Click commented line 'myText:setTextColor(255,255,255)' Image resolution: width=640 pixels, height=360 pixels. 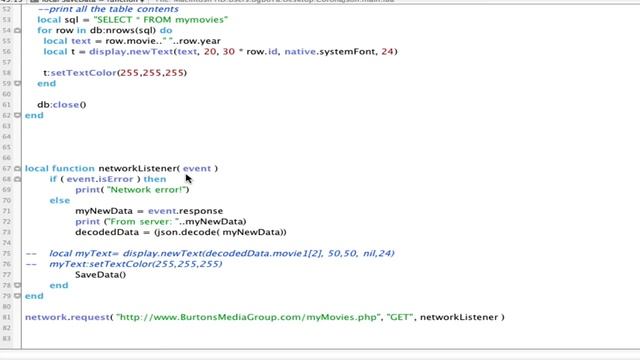point(136,264)
